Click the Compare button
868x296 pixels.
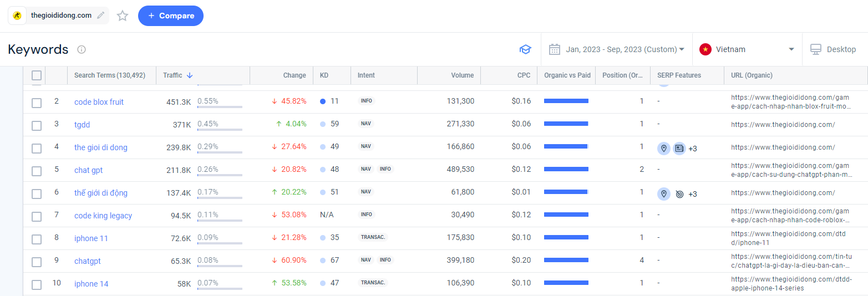[x=171, y=16]
